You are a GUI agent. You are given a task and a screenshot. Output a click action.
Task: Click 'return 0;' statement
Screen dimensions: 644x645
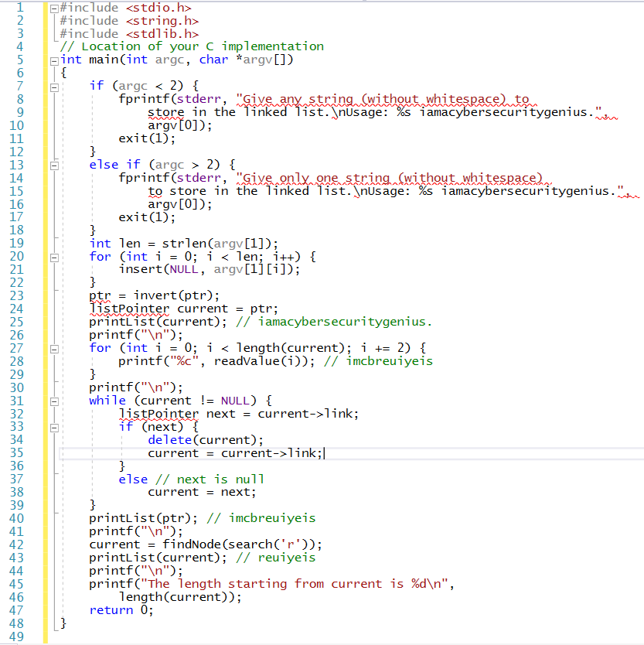click(x=121, y=610)
